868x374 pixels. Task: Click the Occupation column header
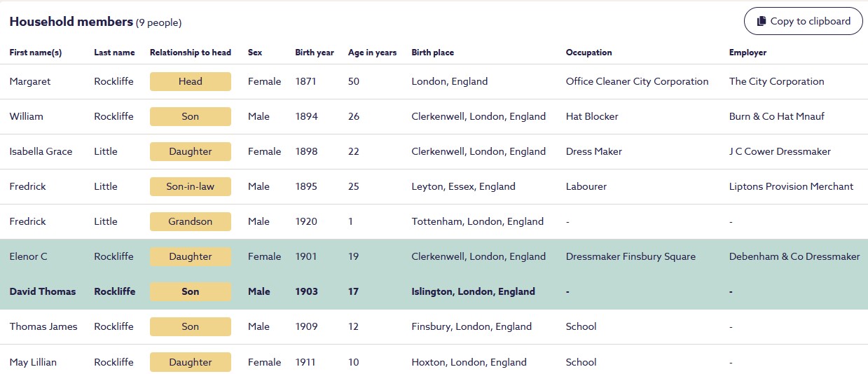click(x=588, y=53)
